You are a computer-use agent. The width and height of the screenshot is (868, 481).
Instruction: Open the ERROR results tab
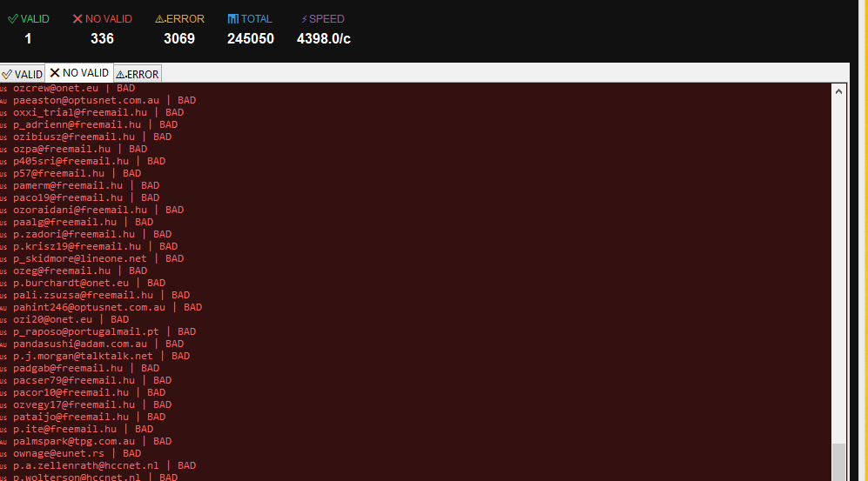point(138,74)
